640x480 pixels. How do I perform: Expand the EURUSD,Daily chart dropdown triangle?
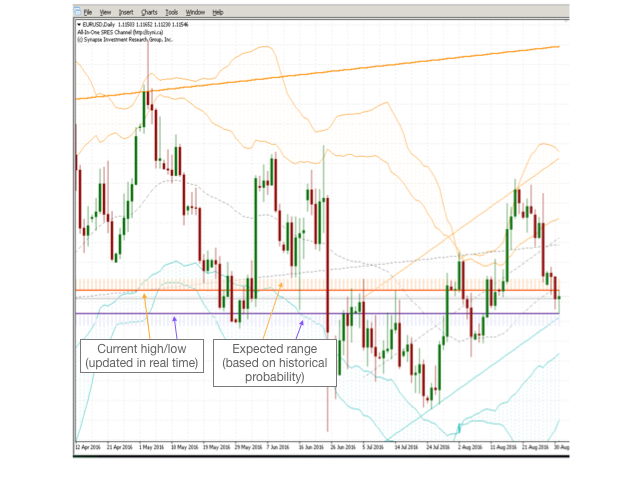point(79,25)
